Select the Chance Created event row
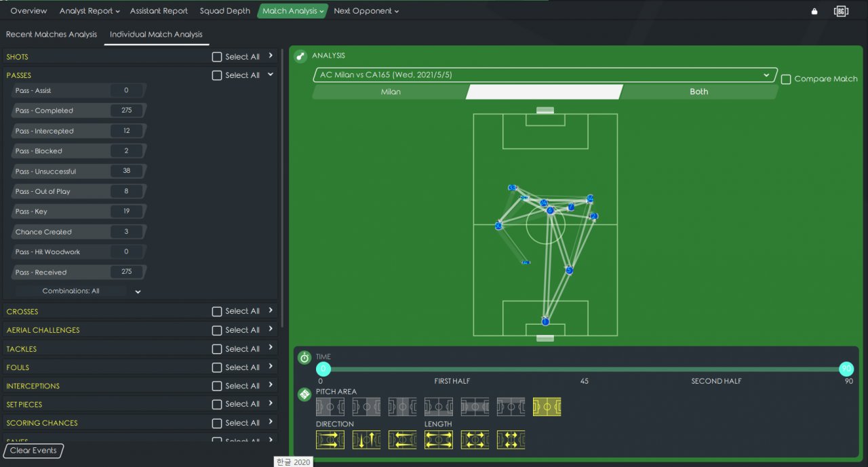 tap(79, 232)
